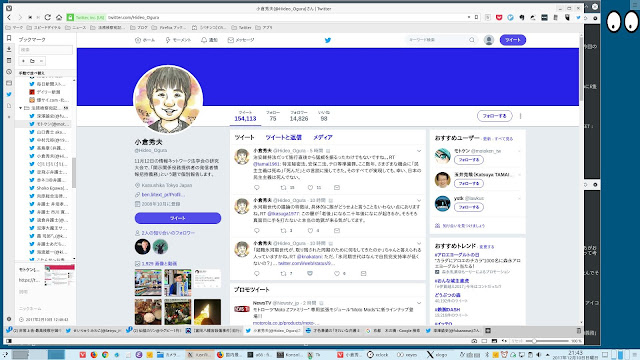
Task: Open the フォロワー 14,826 count
Action: (299, 116)
